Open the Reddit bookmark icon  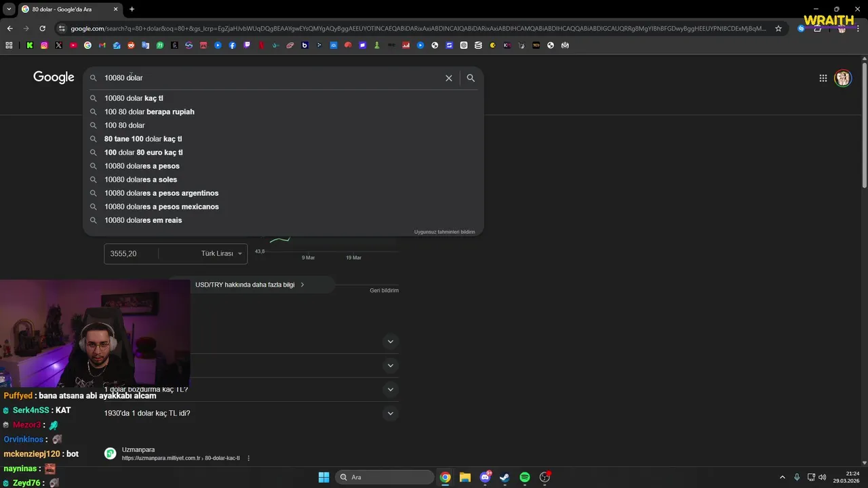click(131, 45)
